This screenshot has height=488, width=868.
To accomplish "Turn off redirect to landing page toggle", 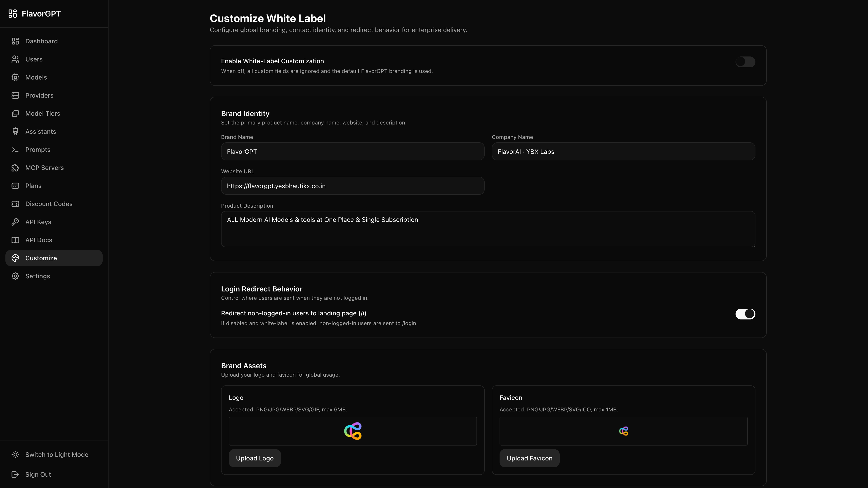I will 745,314.
